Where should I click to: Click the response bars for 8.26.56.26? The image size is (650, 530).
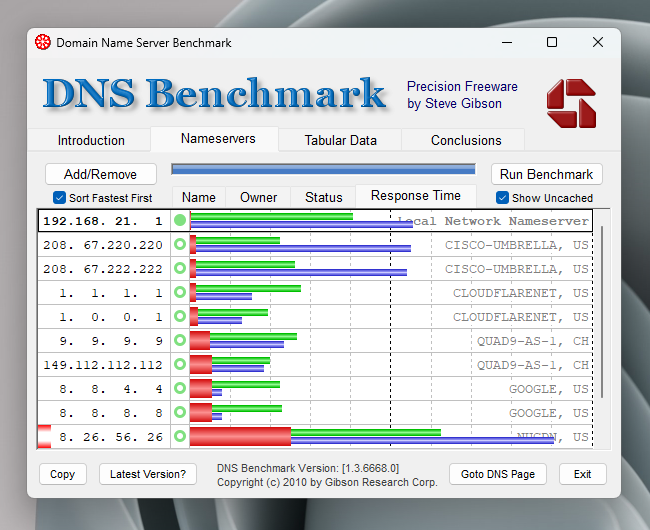372,436
